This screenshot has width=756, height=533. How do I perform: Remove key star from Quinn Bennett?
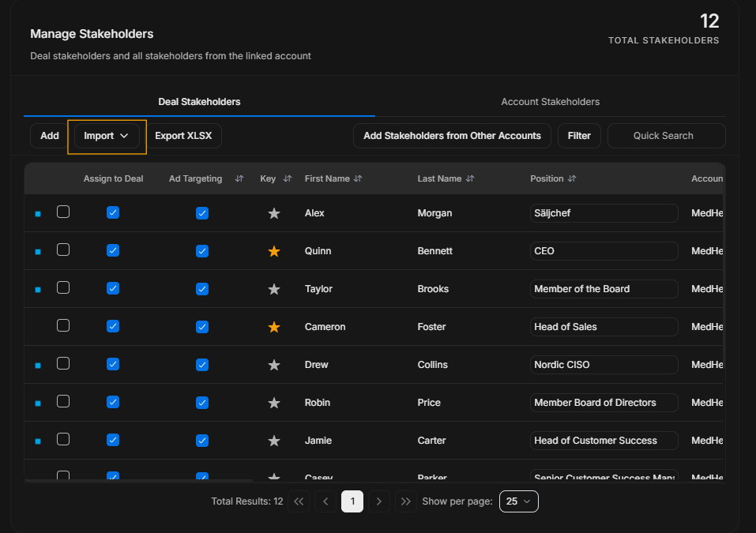click(x=274, y=251)
